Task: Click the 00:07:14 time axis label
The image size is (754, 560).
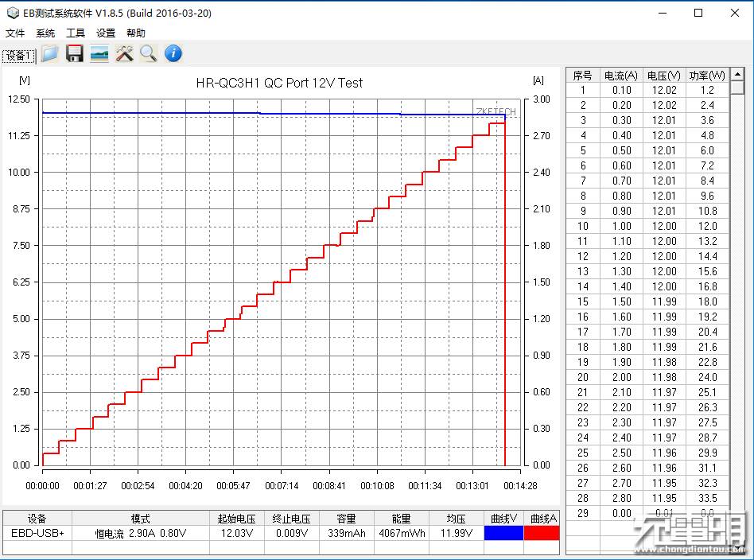Action: pyautogui.click(x=282, y=485)
